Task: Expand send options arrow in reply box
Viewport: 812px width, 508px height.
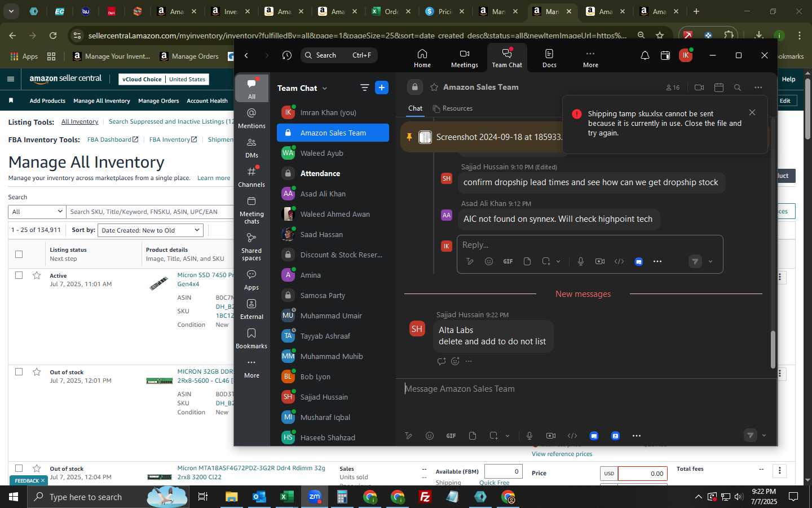Action: coord(710,261)
